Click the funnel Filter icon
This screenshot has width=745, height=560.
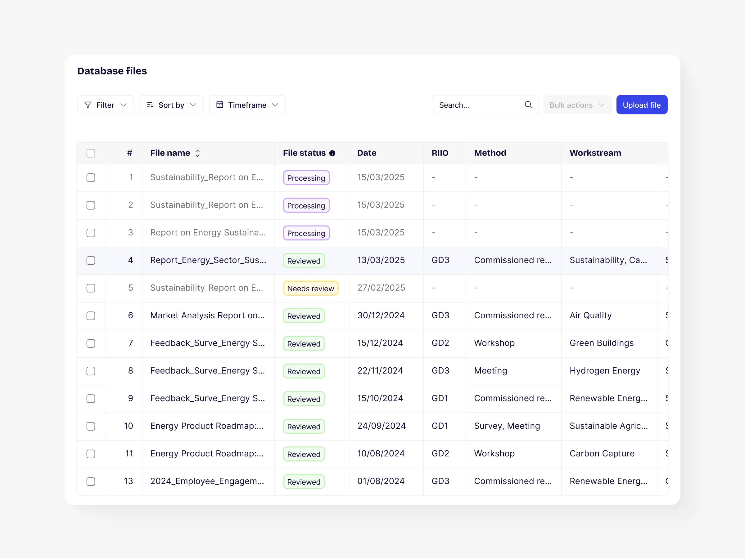coord(88,105)
